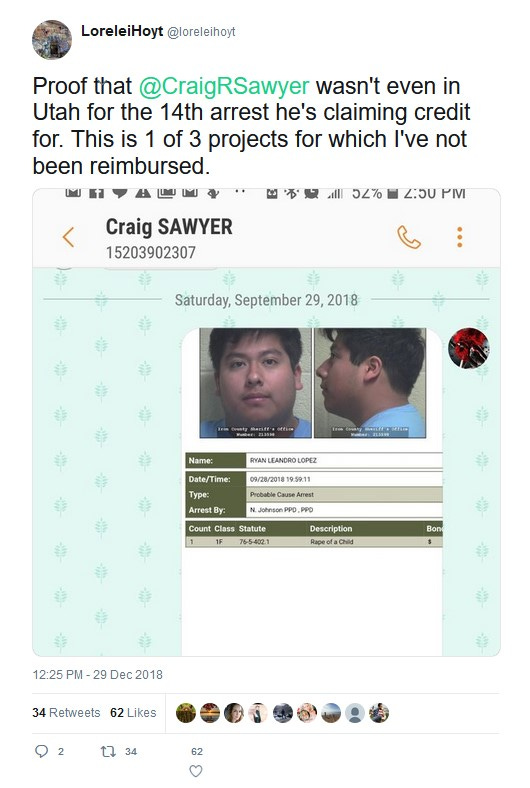
Task: Click the retweet arrows icon
Action: [108, 751]
